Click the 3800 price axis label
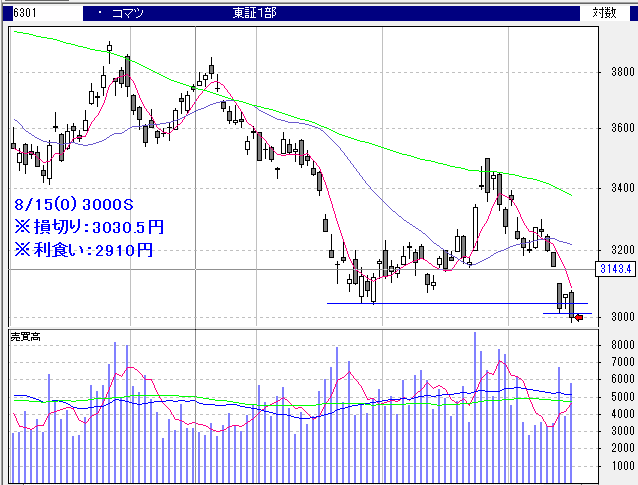This screenshot has width=638, height=485. pos(620,72)
